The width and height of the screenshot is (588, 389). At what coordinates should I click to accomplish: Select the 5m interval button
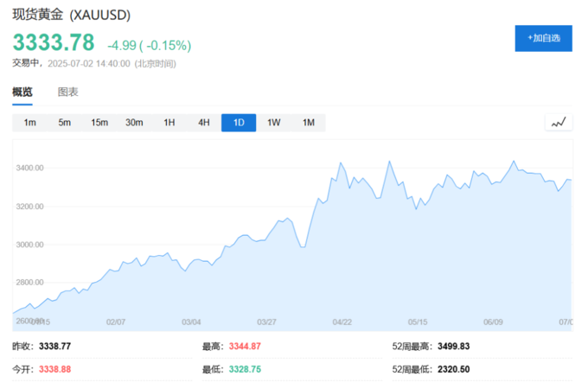[x=65, y=123]
